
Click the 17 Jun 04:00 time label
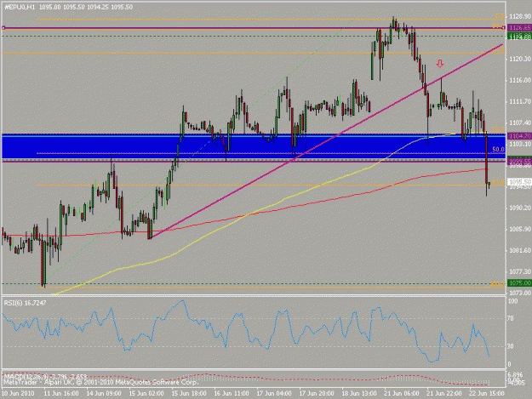(x=274, y=393)
